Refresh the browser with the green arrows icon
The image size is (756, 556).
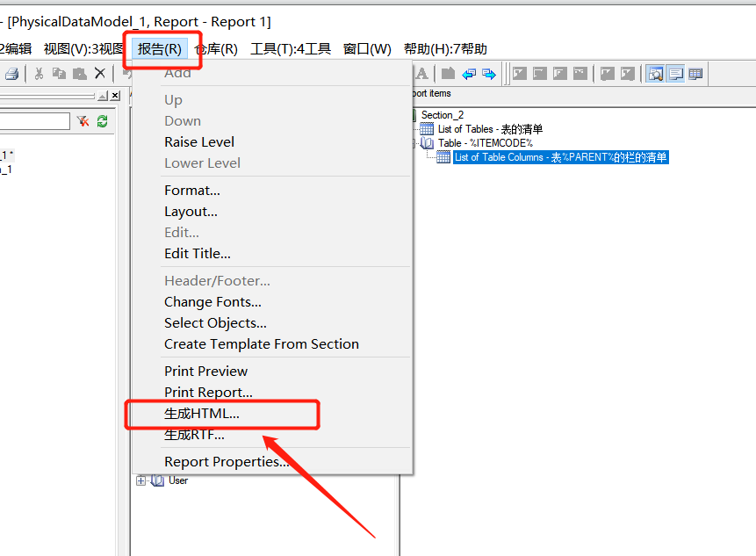(102, 121)
